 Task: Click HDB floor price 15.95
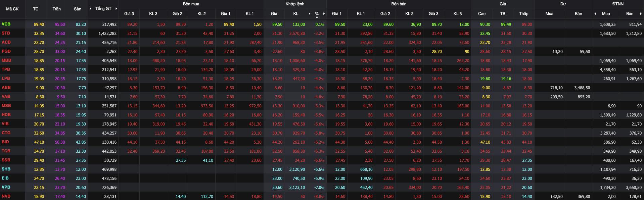pyautogui.click(x=81, y=115)
